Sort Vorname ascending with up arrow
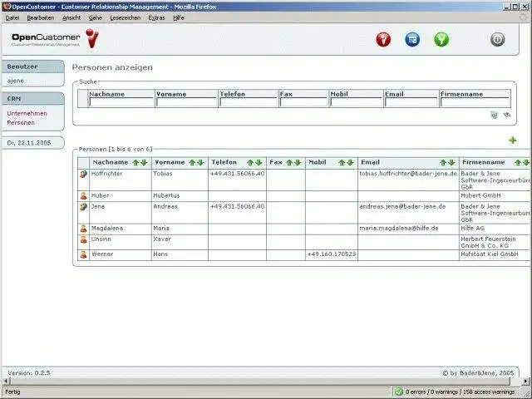The width and height of the screenshot is (532, 399). [x=192, y=163]
